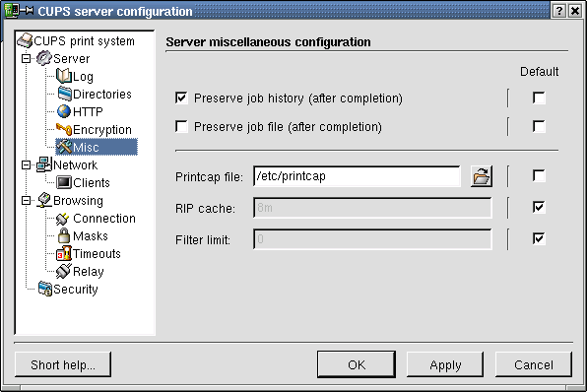Click the Encryption key icon
This screenshot has width=587, height=392.
point(64,129)
